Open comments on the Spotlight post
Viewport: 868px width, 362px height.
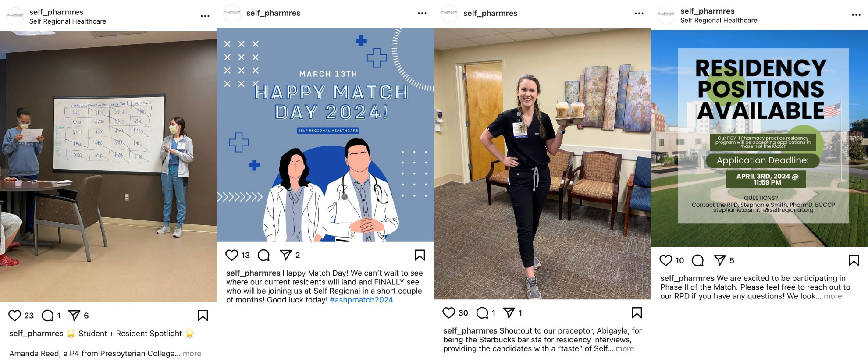coord(48,316)
